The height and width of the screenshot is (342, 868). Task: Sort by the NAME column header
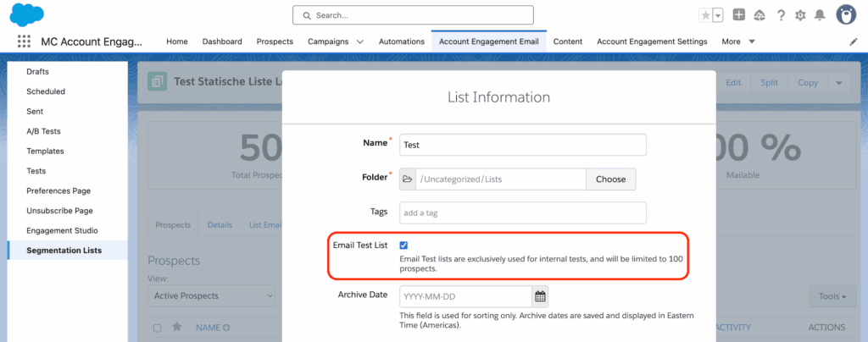(213, 328)
